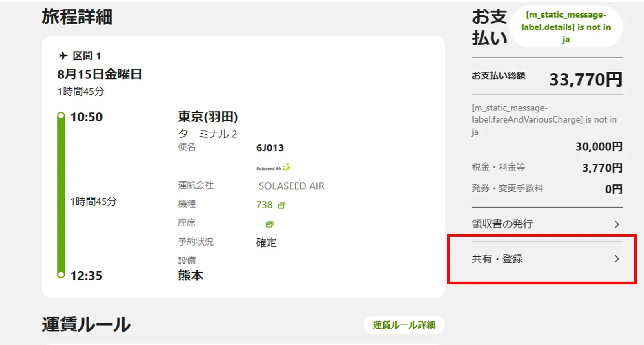Click the seat dash link under 座席
The image size is (644, 345).
coord(258,224)
